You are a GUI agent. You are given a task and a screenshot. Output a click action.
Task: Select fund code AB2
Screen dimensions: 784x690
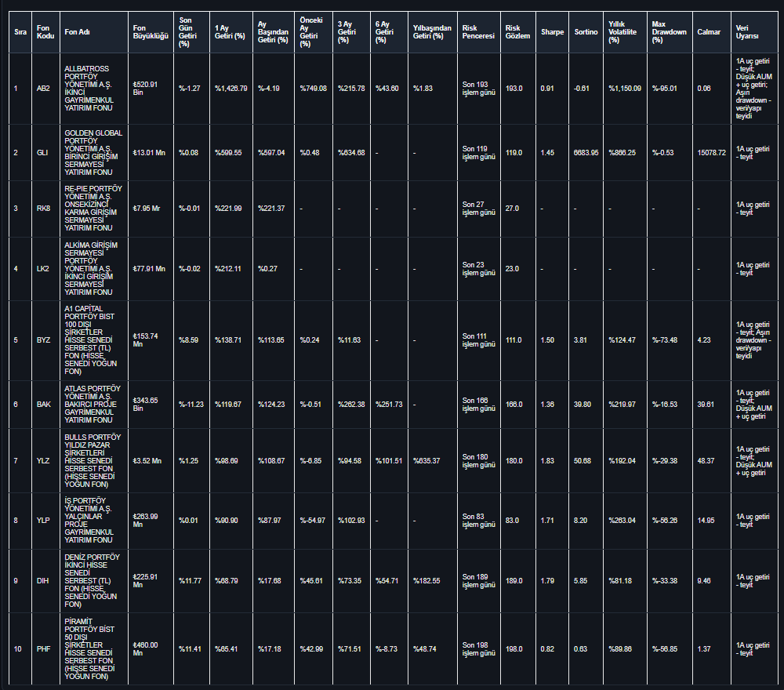click(x=43, y=89)
